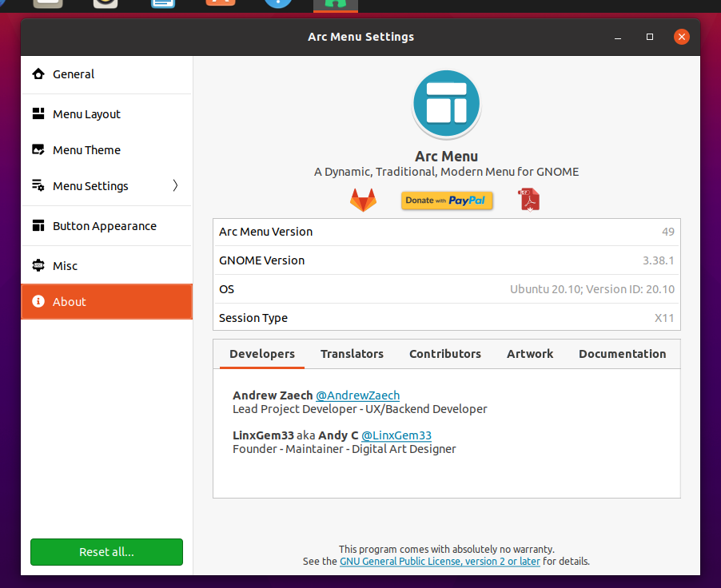Viewport: 721px width, 588px height.
Task: Click the 'Lead Project Developer' description text
Action: (x=360, y=409)
